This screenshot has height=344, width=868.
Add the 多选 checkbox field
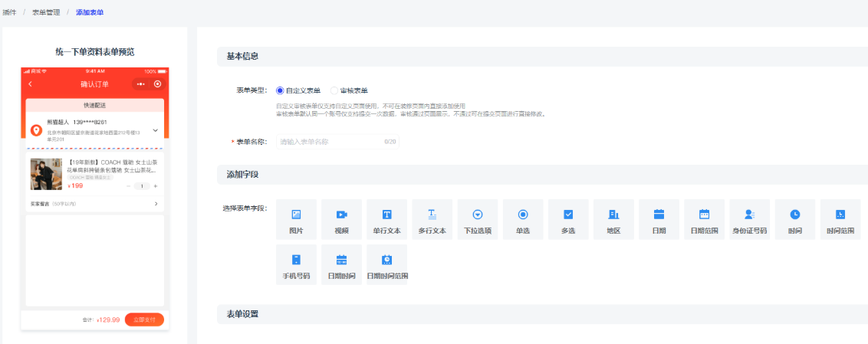(568, 219)
